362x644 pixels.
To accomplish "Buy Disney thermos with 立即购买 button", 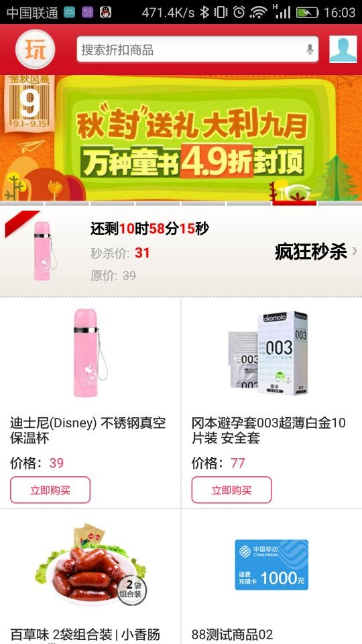I will 50,490.
